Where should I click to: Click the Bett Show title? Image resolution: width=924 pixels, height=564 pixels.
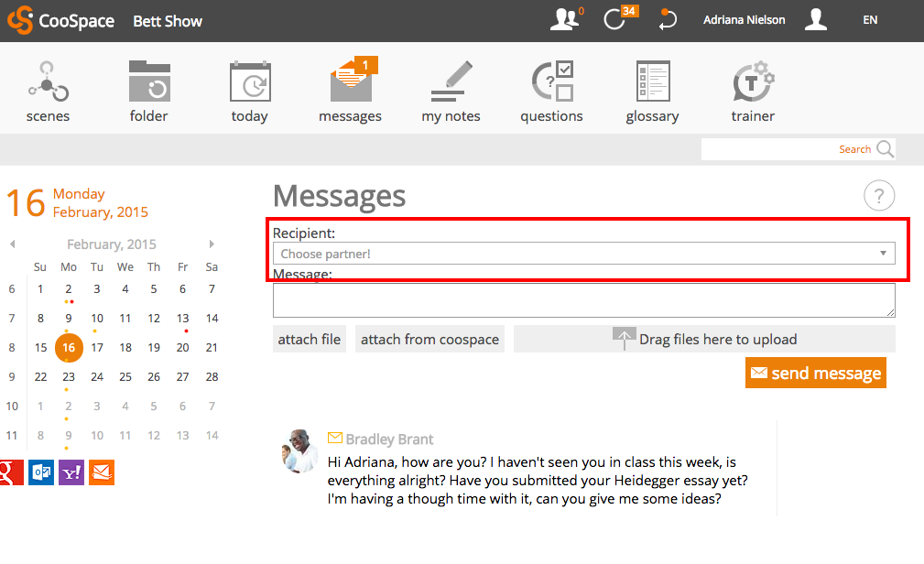(x=168, y=21)
